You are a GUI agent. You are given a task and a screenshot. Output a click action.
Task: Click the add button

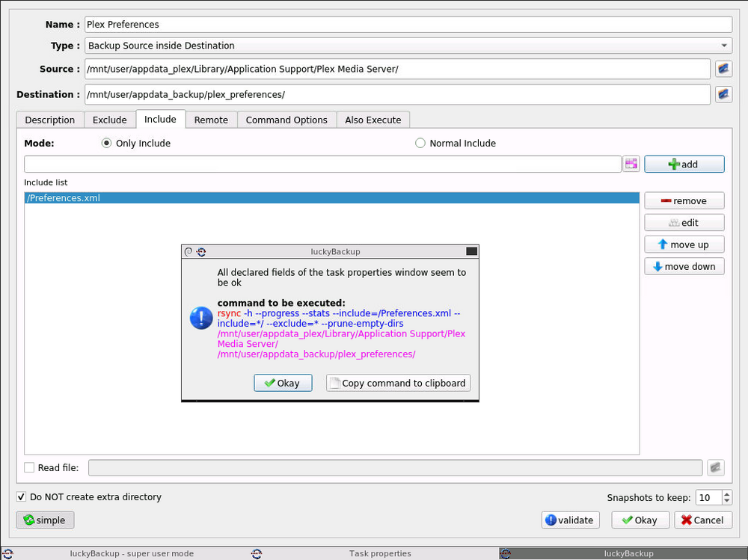pos(684,164)
